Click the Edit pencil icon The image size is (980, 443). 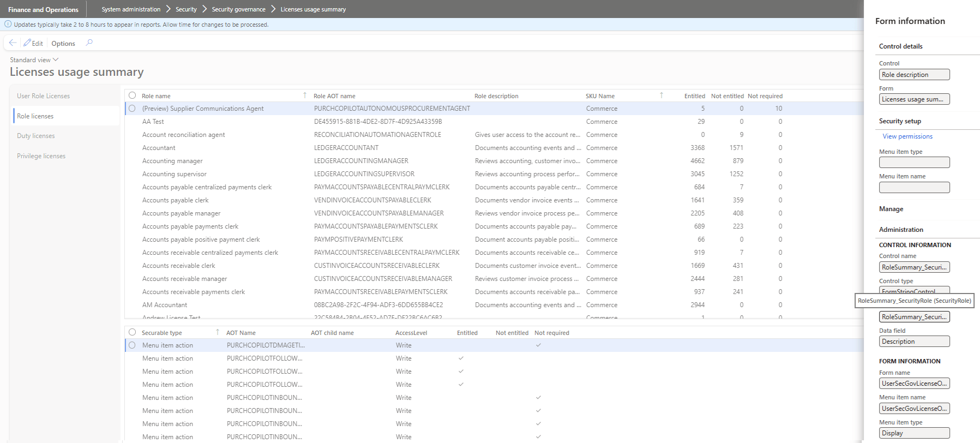(27, 43)
